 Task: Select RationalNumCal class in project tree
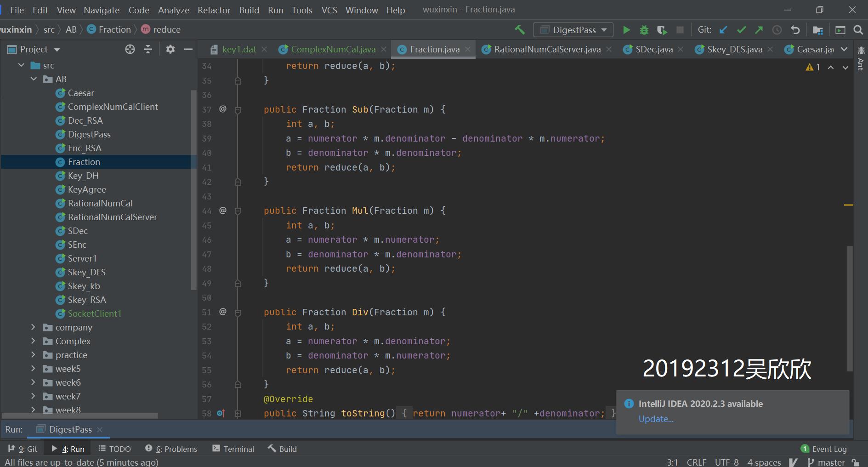[100, 203]
